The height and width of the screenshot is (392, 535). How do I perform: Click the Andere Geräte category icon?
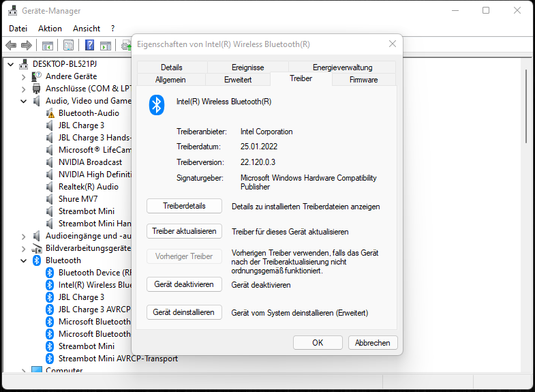coord(37,76)
